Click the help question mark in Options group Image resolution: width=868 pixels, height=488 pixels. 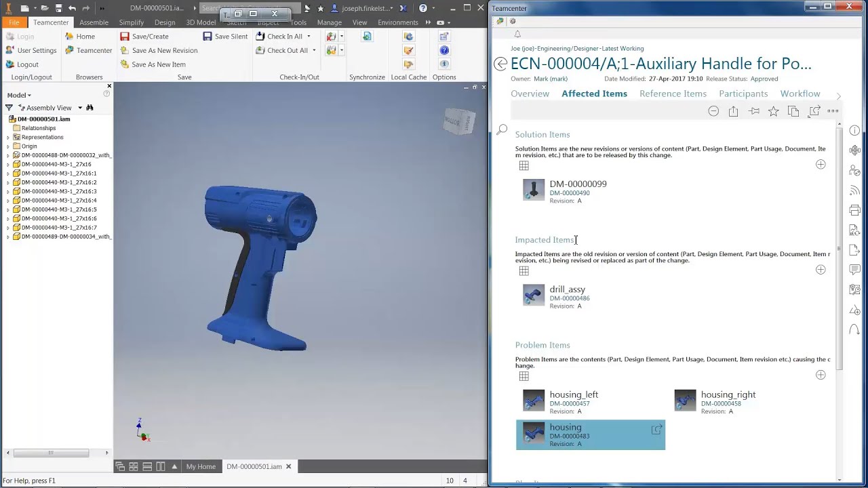click(x=444, y=50)
